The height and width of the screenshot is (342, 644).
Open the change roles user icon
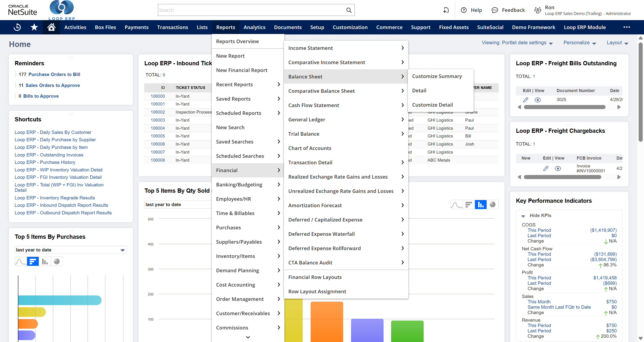pyautogui.click(x=538, y=10)
